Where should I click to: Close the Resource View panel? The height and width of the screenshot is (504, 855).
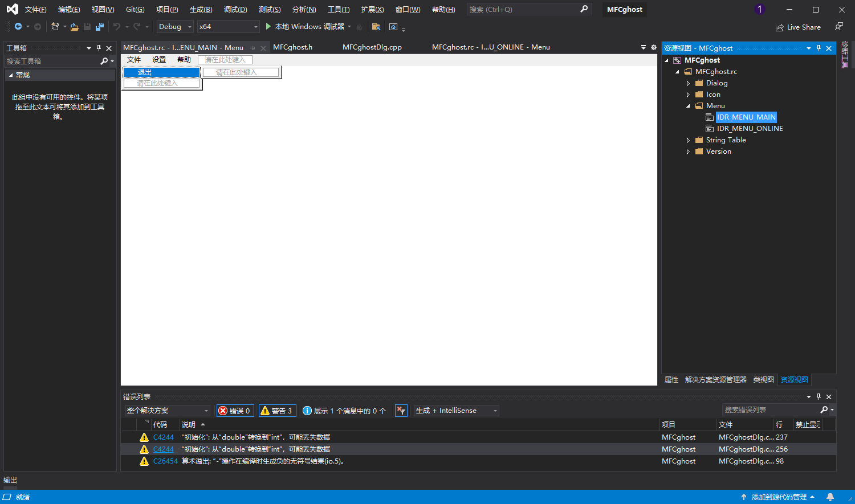click(x=829, y=48)
